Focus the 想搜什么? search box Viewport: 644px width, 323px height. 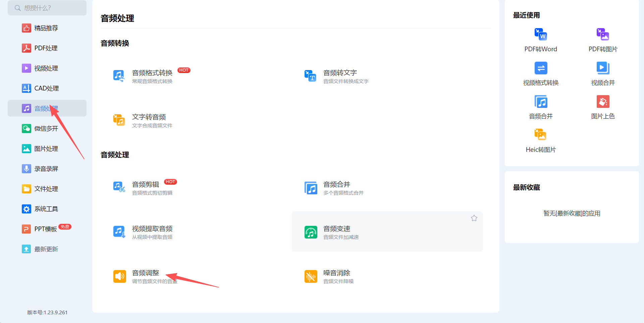(47, 8)
